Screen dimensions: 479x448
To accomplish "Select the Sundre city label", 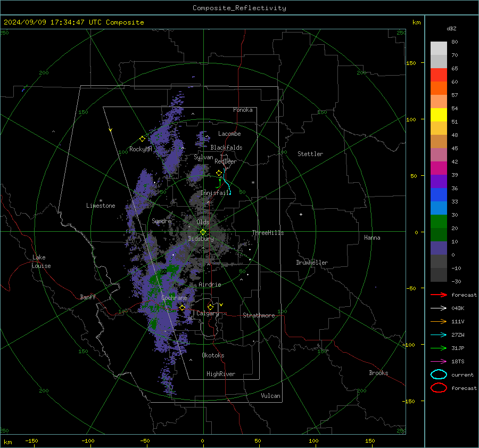I will pos(161,221).
